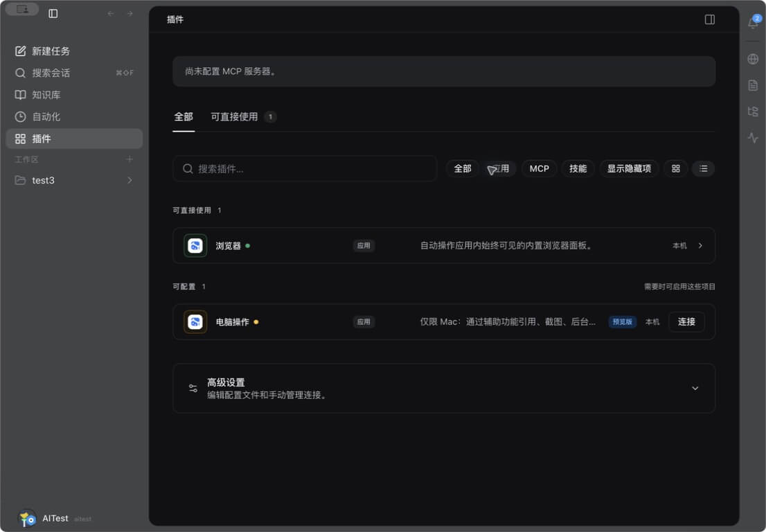Screen dimensions: 766x532
Task: Select the 技能 filter chip
Action: 578,168
